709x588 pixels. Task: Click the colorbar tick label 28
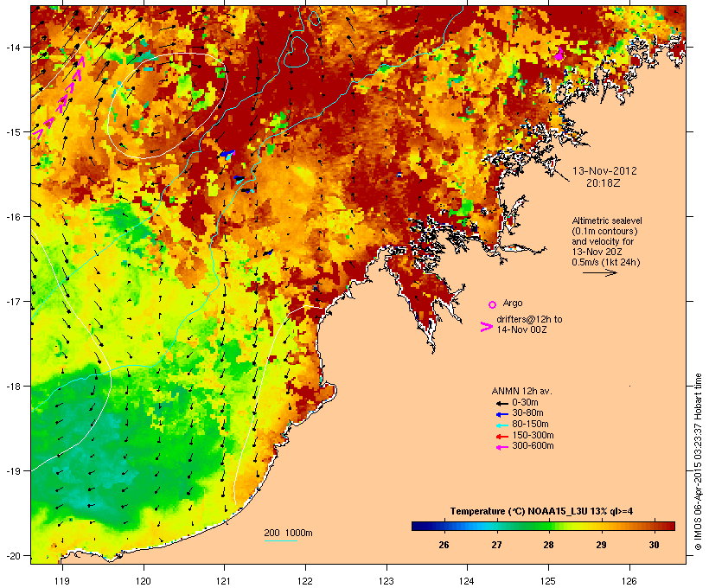pos(548,545)
